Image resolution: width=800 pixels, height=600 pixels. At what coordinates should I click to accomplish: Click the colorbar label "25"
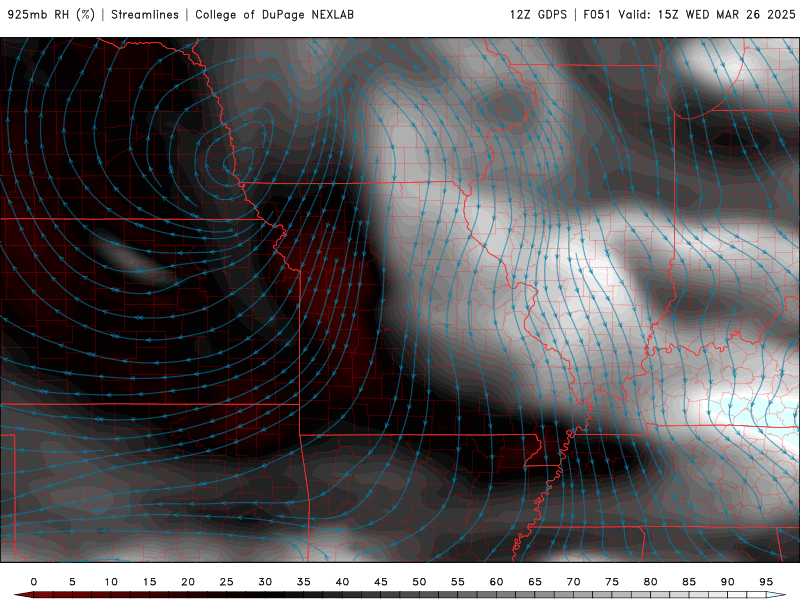pyautogui.click(x=227, y=582)
